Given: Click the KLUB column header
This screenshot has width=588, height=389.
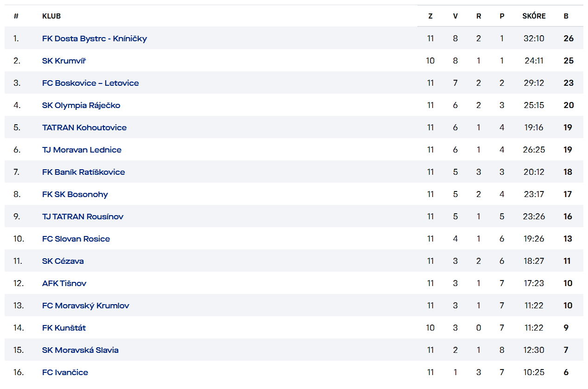Looking at the screenshot, I should pyautogui.click(x=51, y=16).
